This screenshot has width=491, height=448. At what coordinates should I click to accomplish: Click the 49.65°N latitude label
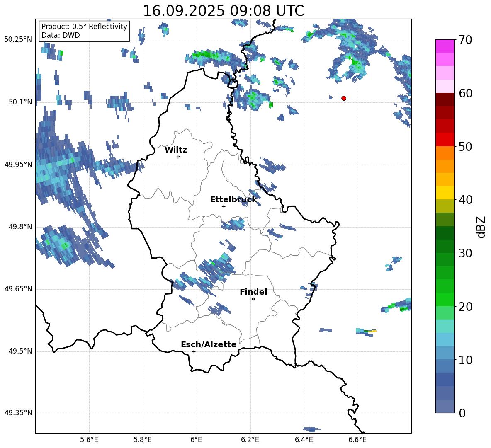tap(18, 289)
